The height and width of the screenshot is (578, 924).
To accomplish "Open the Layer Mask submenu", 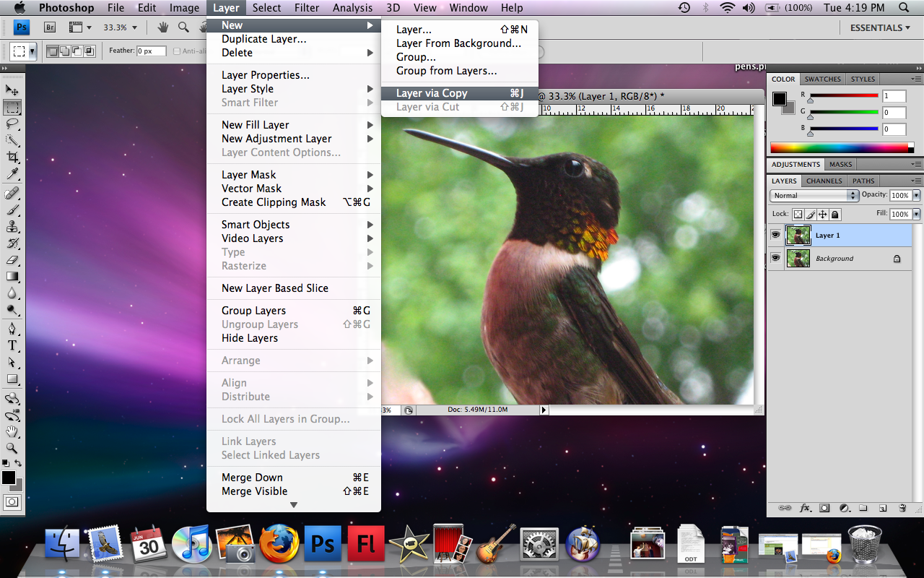I will tap(293, 175).
